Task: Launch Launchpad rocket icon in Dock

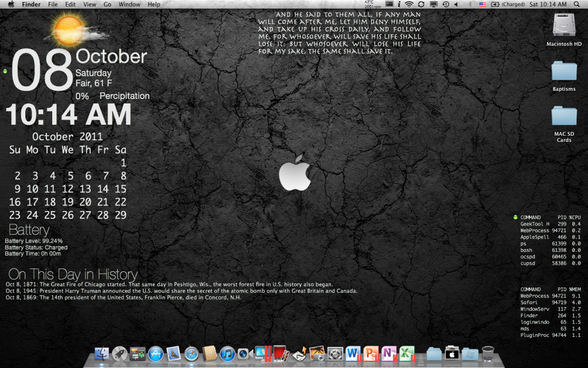Action: point(119,354)
